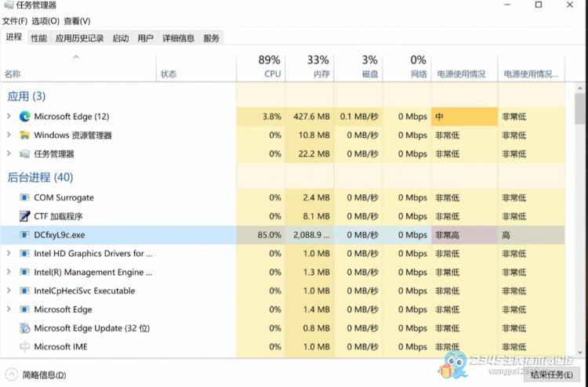Expand the Microsoft Edge (12) app group

point(9,116)
